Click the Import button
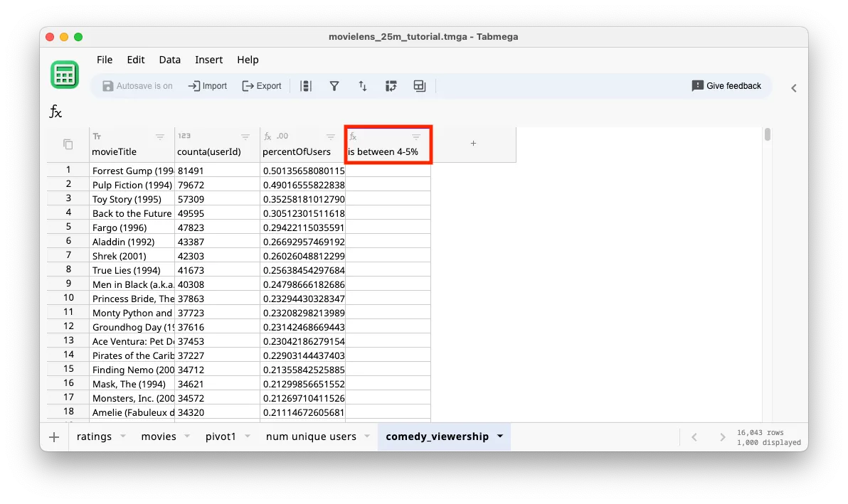 point(207,85)
